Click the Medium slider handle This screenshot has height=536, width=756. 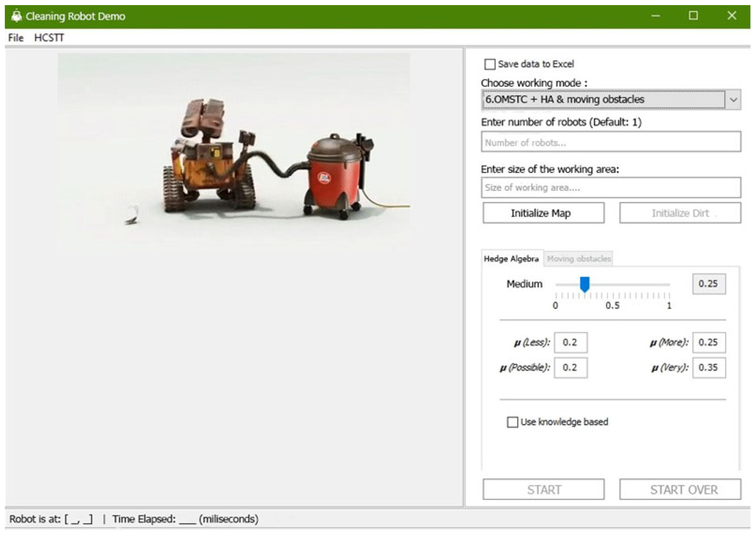click(x=584, y=284)
